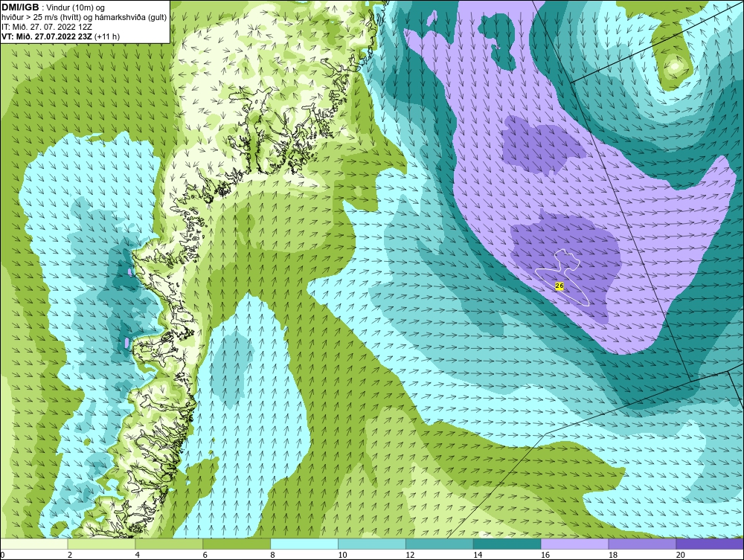Viewport: 744px width, 560px height.
Task: Select the 10-12 m/s legend swatch
Action: (372, 544)
